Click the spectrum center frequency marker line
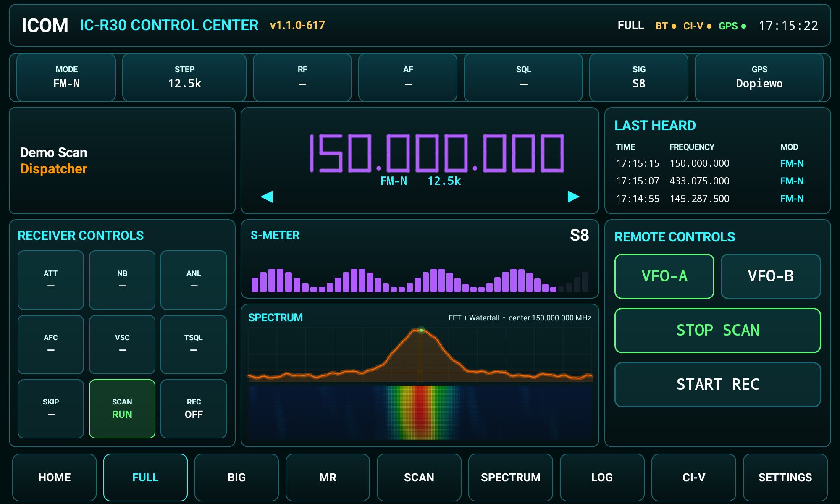 coord(420,355)
